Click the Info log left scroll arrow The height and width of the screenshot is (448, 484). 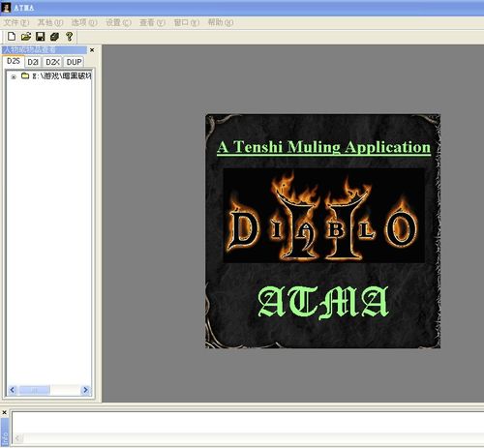click(17, 438)
